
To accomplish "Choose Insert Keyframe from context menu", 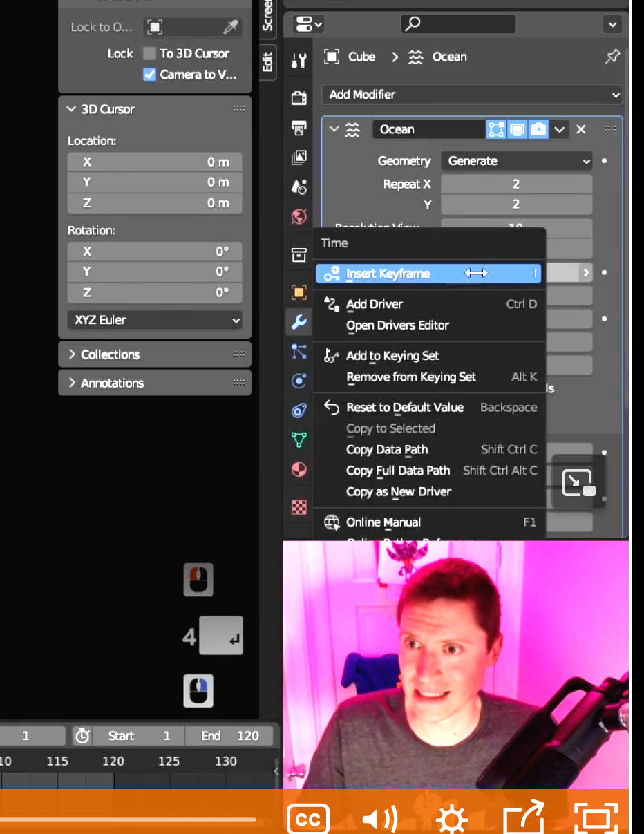I will click(x=428, y=274).
